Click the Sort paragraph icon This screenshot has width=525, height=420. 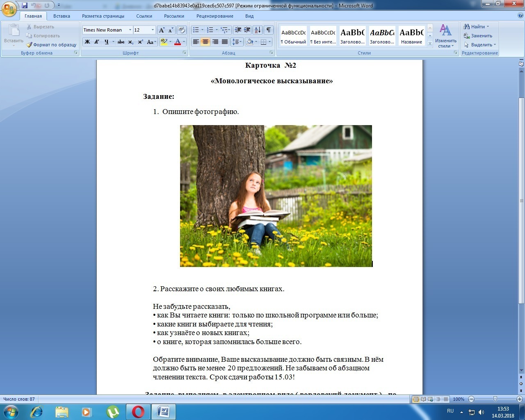(x=258, y=30)
